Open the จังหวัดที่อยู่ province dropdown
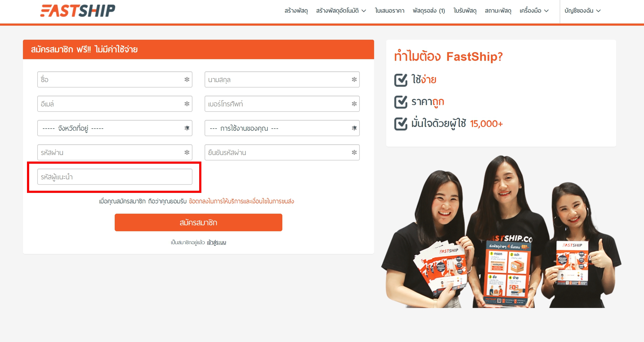This screenshot has width=644, height=342. 115,128
